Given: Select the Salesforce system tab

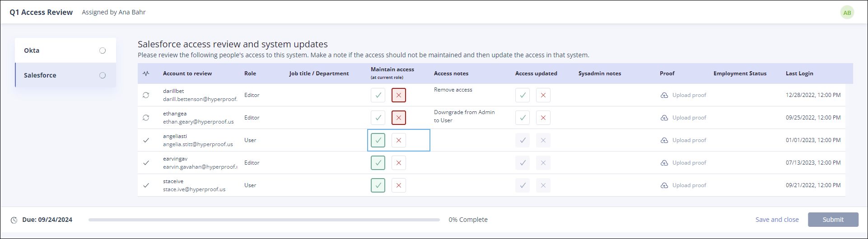Looking at the screenshot, I should [65, 75].
